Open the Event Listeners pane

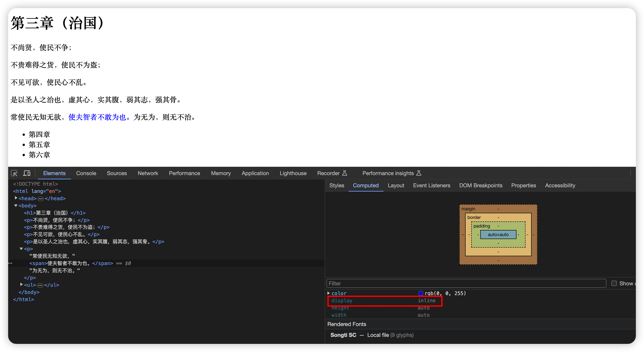coord(431,185)
